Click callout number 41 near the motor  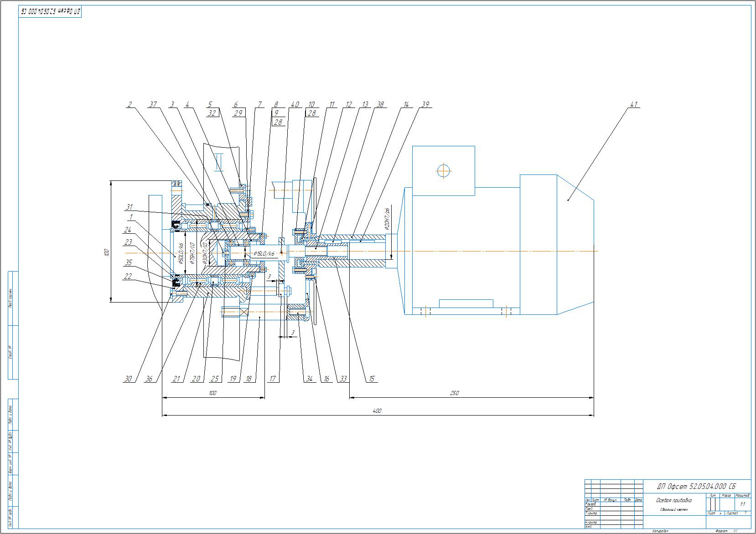click(x=633, y=104)
